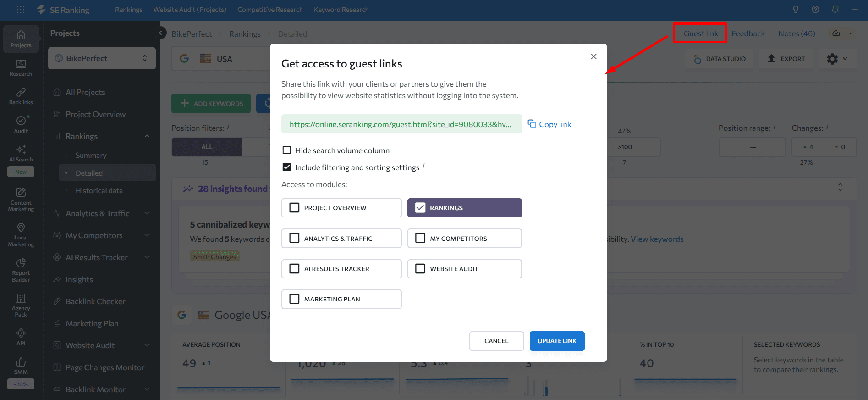
Task: Expand the insights panel with up-down arrows
Action: [x=840, y=187]
